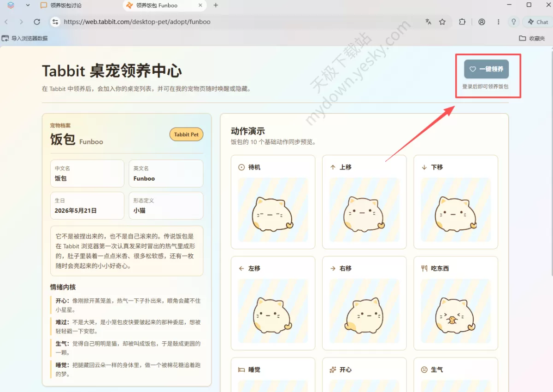Open the user profile icon

tap(482, 22)
